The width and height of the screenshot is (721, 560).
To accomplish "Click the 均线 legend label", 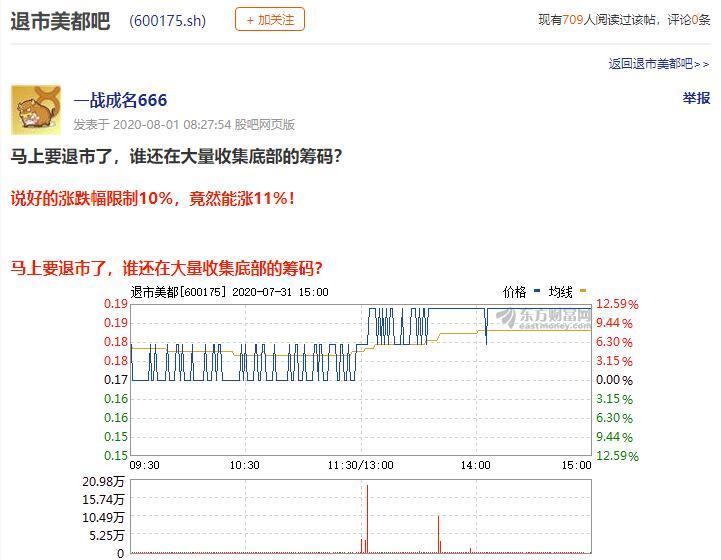I will pos(560,292).
